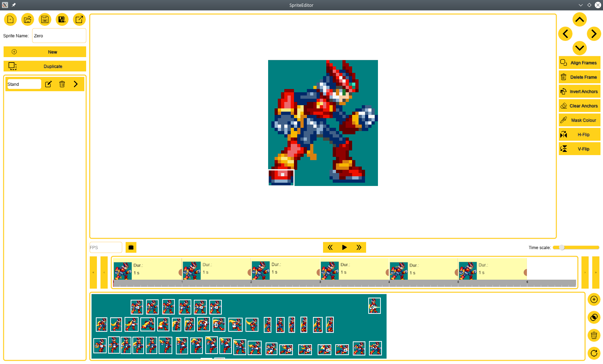Delete the Stand animation via trash icon
Image resolution: width=603 pixels, height=364 pixels.
[x=62, y=84]
